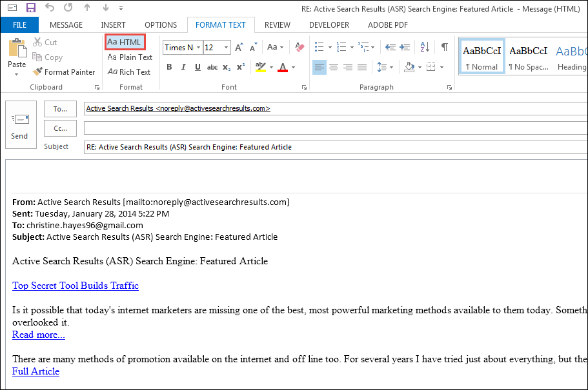Switch to the INSERT tab
This screenshot has height=390, width=588.
[x=113, y=24]
